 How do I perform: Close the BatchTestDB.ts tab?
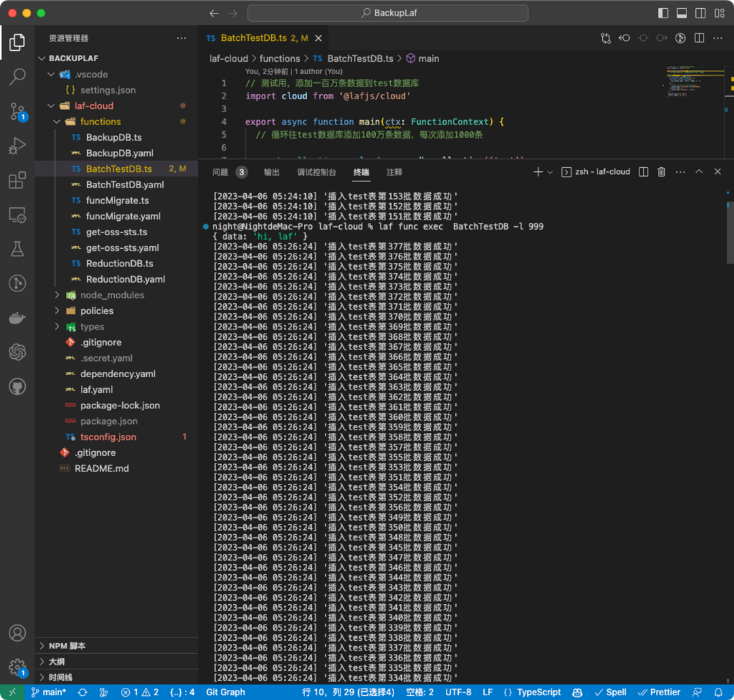pyautogui.click(x=318, y=38)
